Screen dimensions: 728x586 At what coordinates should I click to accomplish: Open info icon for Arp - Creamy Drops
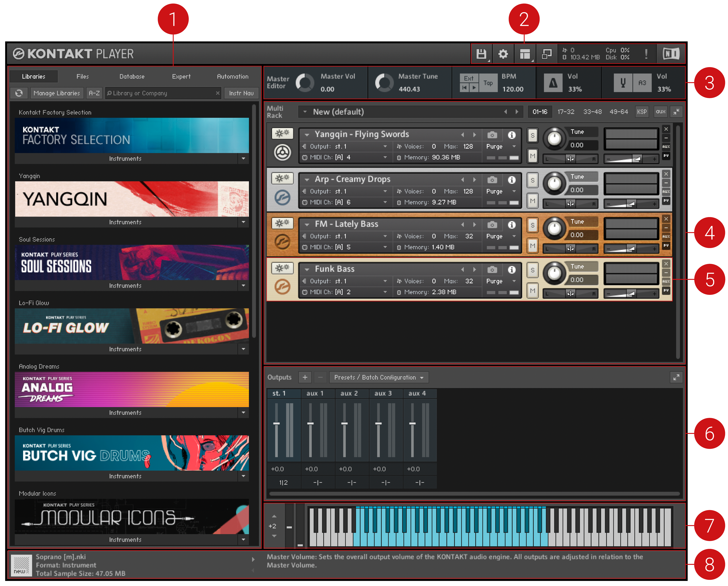point(512,180)
